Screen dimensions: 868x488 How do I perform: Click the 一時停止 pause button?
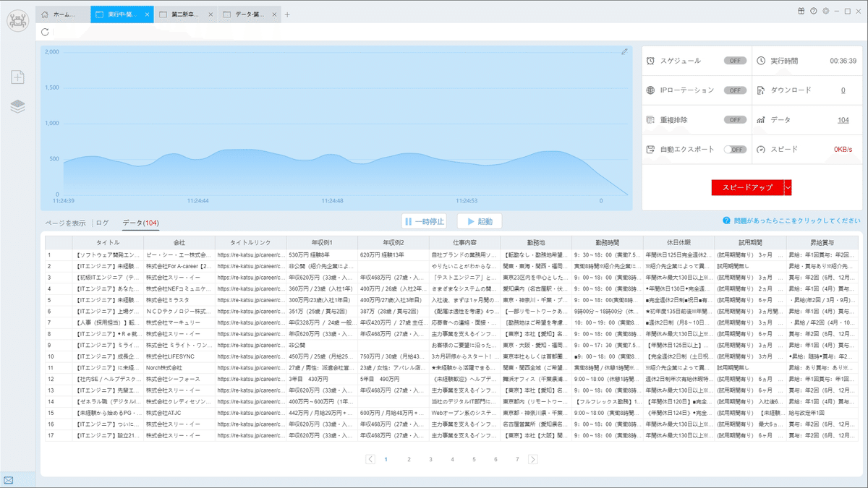pos(425,221)
